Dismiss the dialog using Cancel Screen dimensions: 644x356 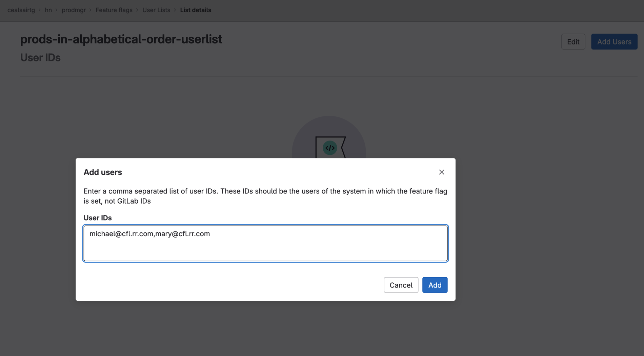pos(401,285)
